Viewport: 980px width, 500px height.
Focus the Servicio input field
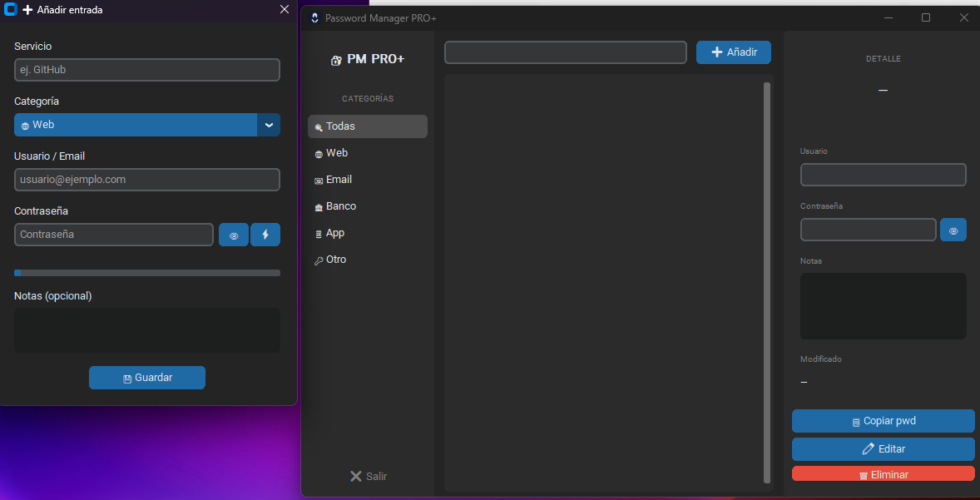(x=147, y=70)
